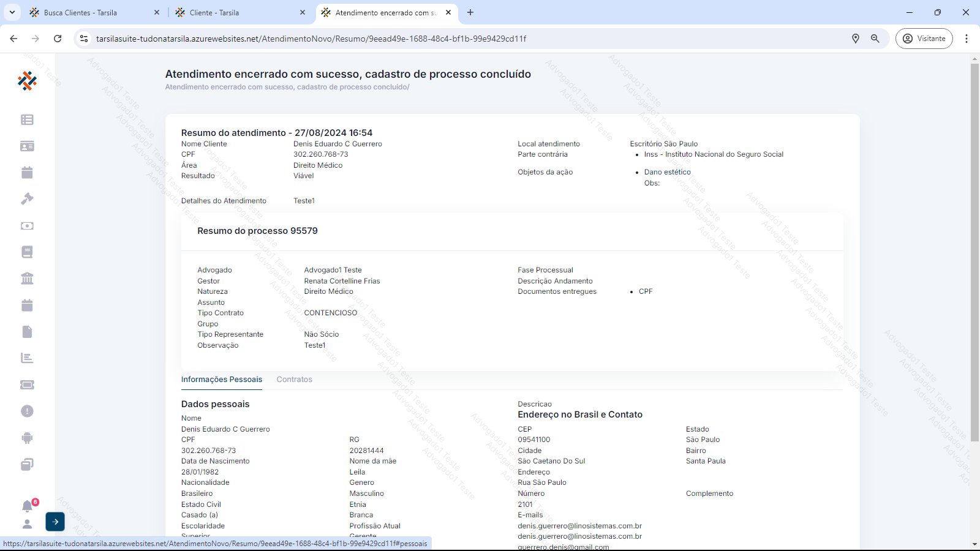Open the book icon in sidebar

click(x=27, y=252)
